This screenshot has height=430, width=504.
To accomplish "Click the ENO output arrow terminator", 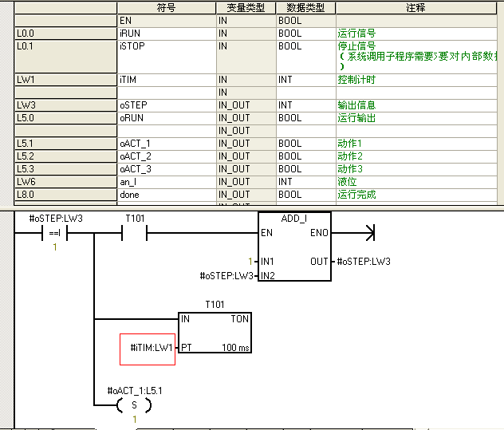I will pos(371,232).
